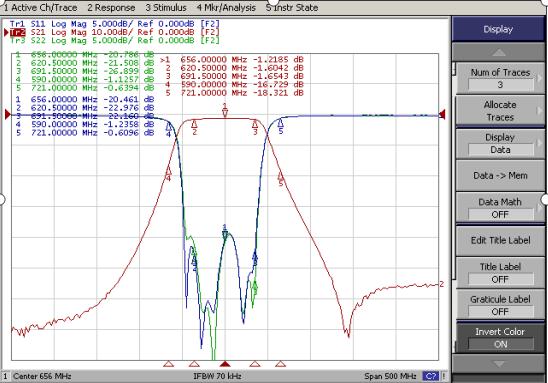Click the right reference level arrow marker
This screenshot has height=383, width=548.
pos(442,114)
